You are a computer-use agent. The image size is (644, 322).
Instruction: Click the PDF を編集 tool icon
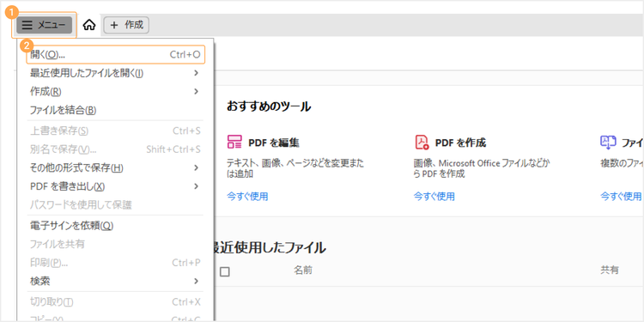234,142
